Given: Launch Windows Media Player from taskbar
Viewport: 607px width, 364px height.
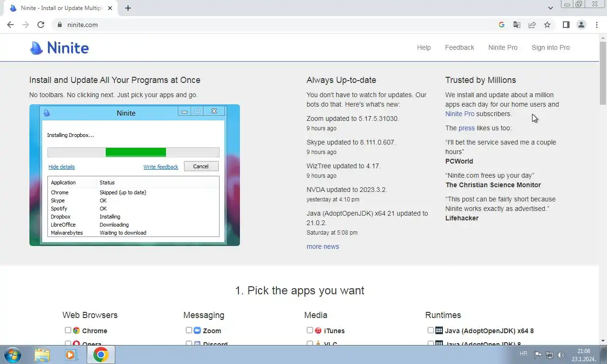Looking at the screenshot, I should 71,355.
